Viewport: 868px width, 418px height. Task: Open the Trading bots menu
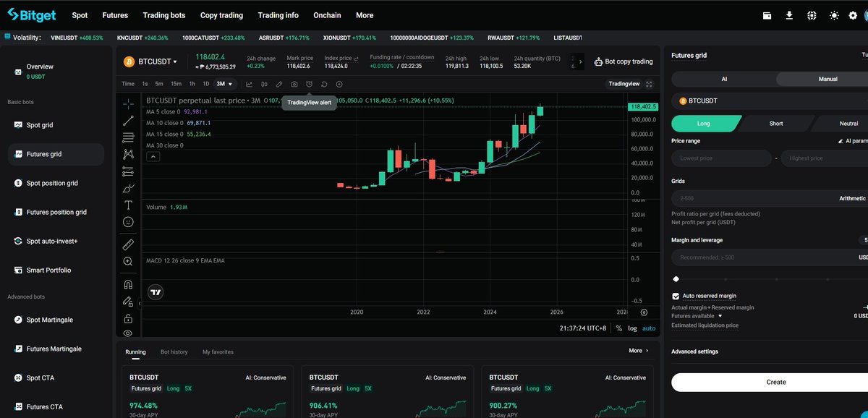163,14
